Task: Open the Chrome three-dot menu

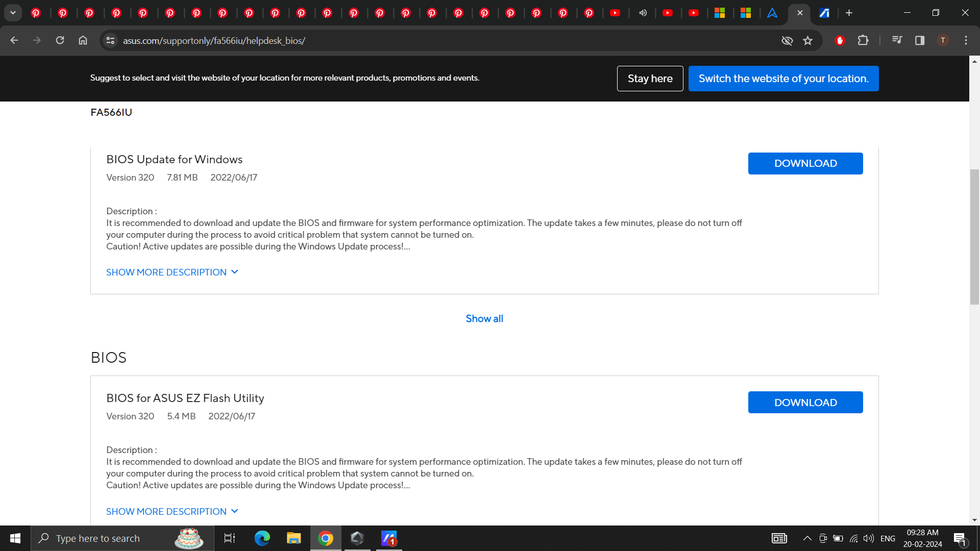Action: tap(966, 40)
